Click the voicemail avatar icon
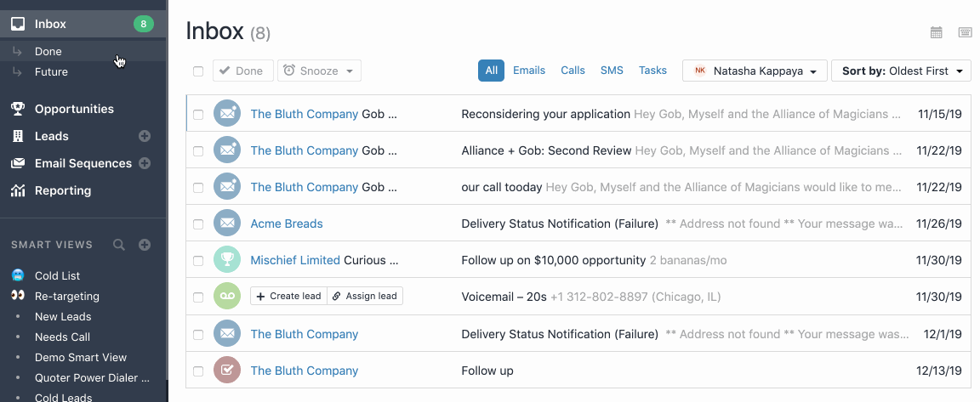The height and width of the screenshot is (402, 980). pyautogui.click(x=227, y=297)
